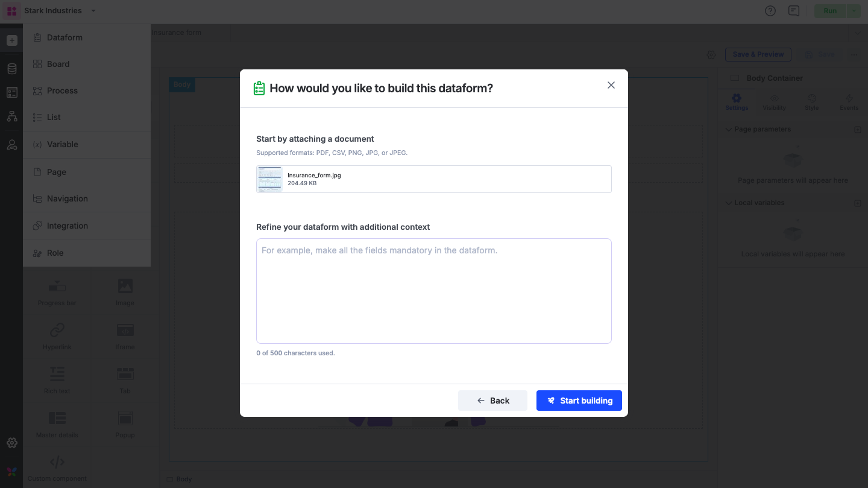The image size is (868, 488).
Task: Close the build dataform dialog
Action: coord(611,85)
